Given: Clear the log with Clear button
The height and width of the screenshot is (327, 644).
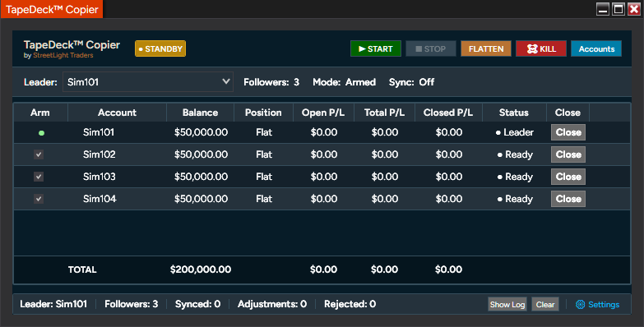Looking at the screenshot, I should (545, 305).
